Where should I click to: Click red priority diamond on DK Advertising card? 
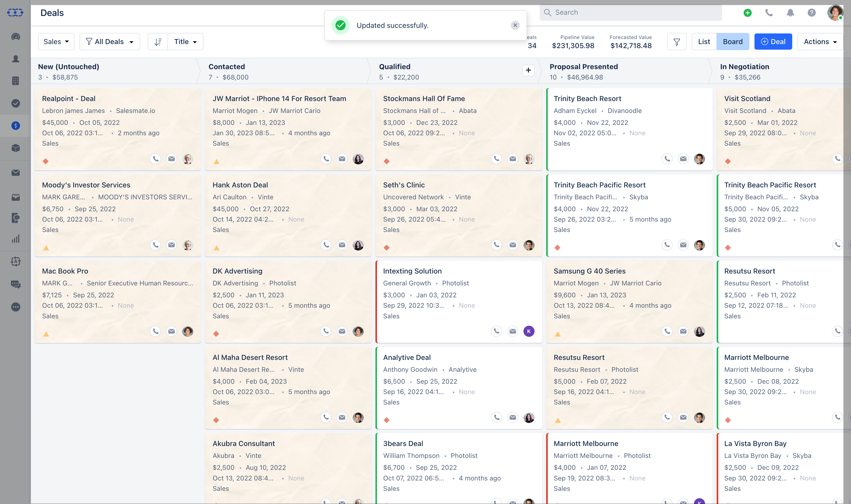(216, 334)
